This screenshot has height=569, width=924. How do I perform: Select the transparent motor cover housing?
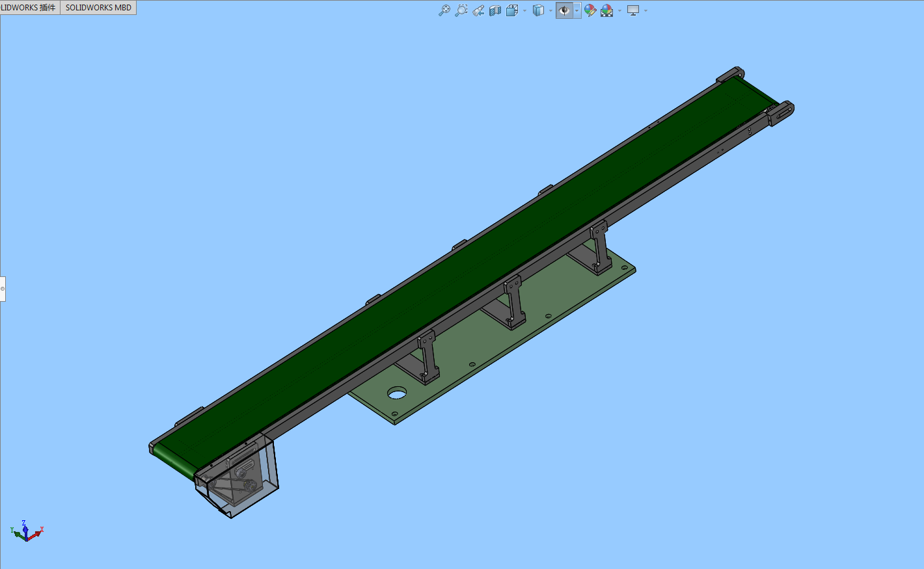238,476
